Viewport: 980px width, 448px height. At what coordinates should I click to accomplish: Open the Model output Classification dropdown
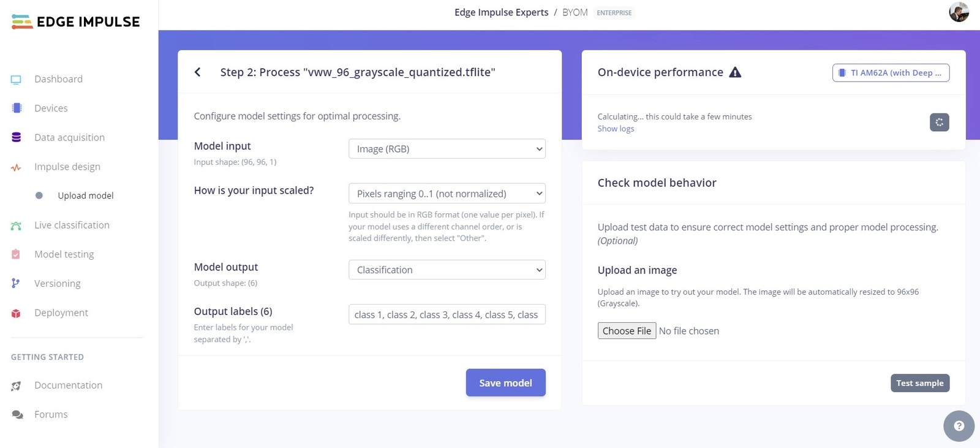[x=447, y=270]
